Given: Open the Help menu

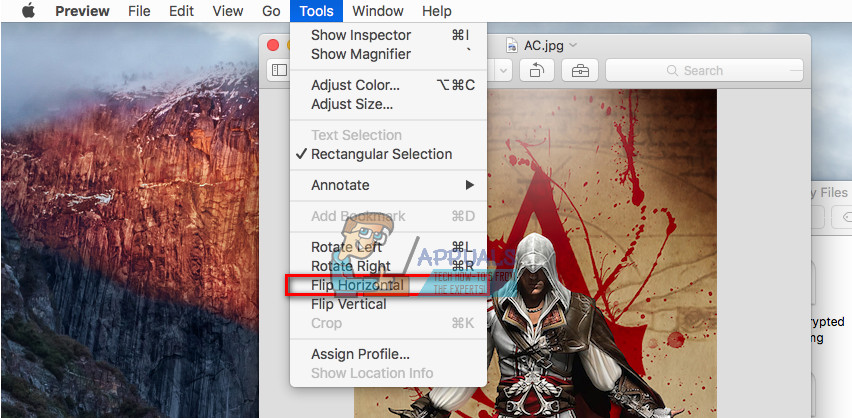Looking at the screenshot, I should (x=436, y=11).
